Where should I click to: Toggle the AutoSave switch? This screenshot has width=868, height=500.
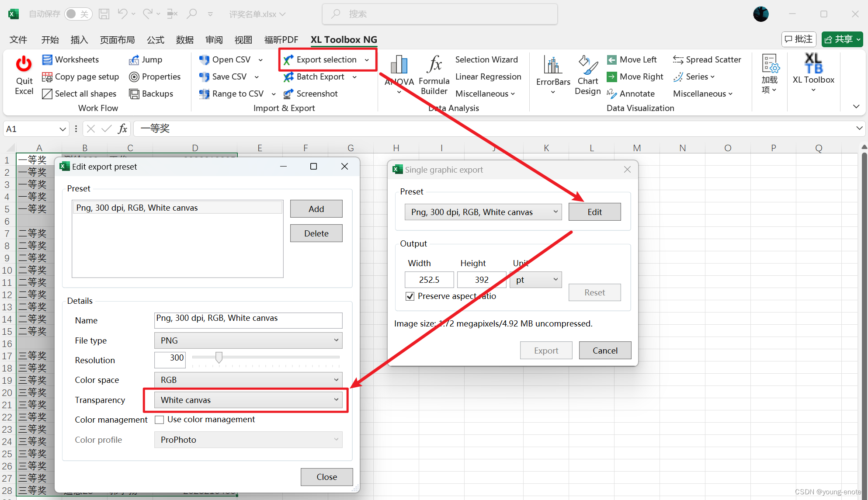[x=78, y=14]
